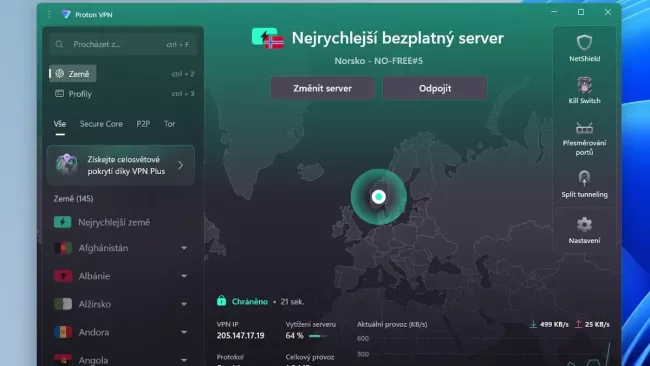Expand the Afghánistán server list

point(184,248)
